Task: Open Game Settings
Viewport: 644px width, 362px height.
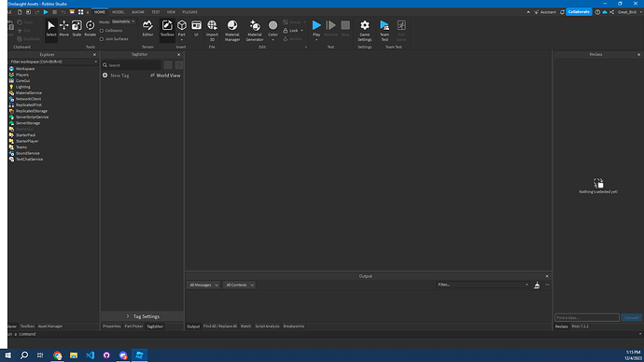Action: point(365,31)
